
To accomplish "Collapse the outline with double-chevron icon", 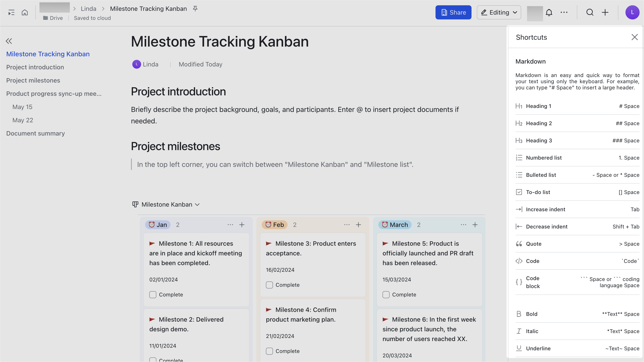I will 9,41.
